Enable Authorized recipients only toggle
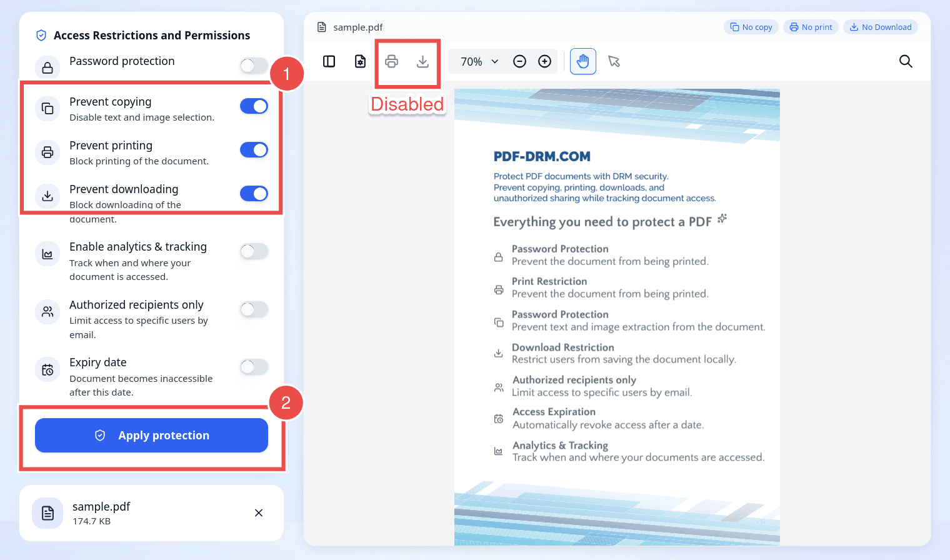This screenshot has height=560, width=950. click(x=254, y=309)
